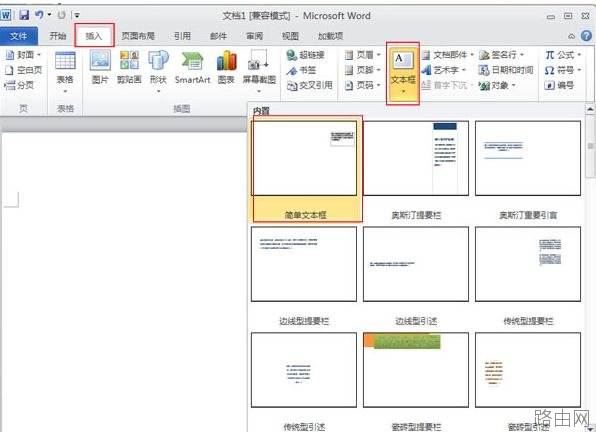Click the Undo arrow icon

(39, 15)
